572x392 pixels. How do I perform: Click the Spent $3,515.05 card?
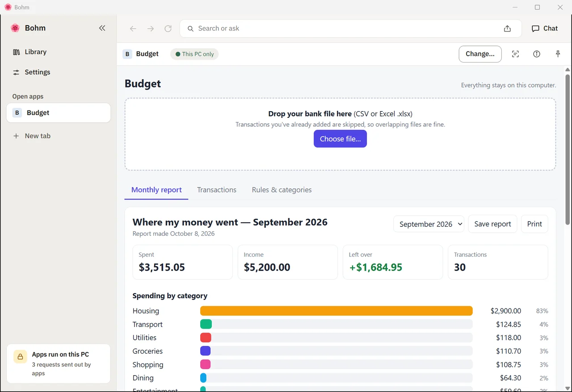point(183,262)
